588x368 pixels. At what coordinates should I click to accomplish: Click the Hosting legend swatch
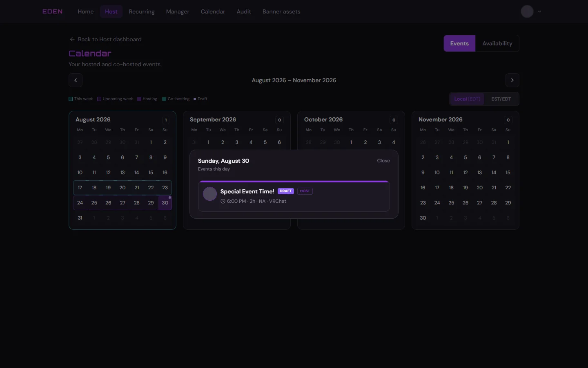coord(139,99)
